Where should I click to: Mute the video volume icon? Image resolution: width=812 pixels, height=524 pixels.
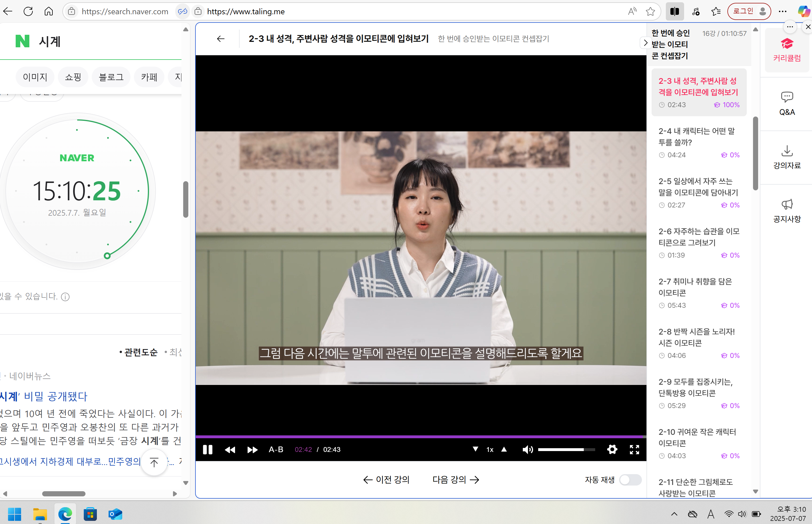528,449
